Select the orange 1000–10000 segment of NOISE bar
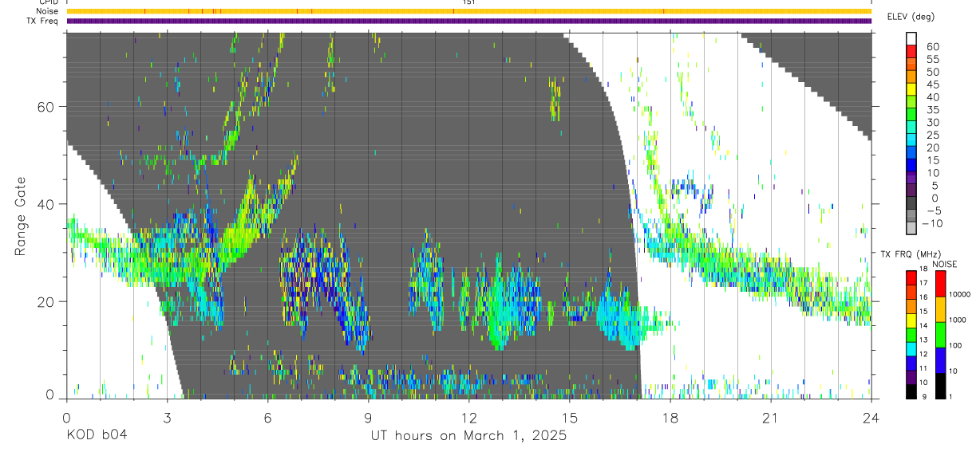Viewport: 980px width, 452px height. tap(940, 308)
